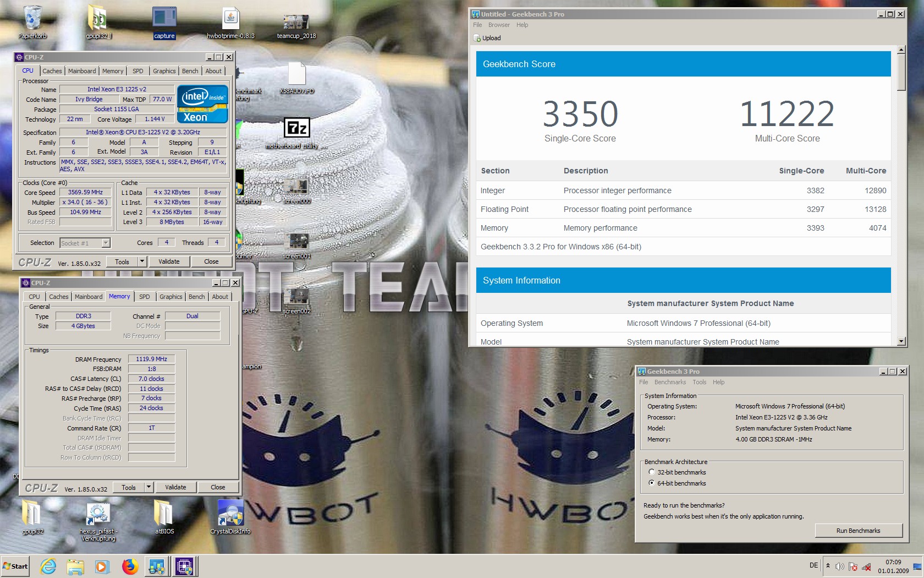Switch to CPU tab in bottom CPU-Z window
Viewport: 924px width, 578px height.
coord(34,297)
